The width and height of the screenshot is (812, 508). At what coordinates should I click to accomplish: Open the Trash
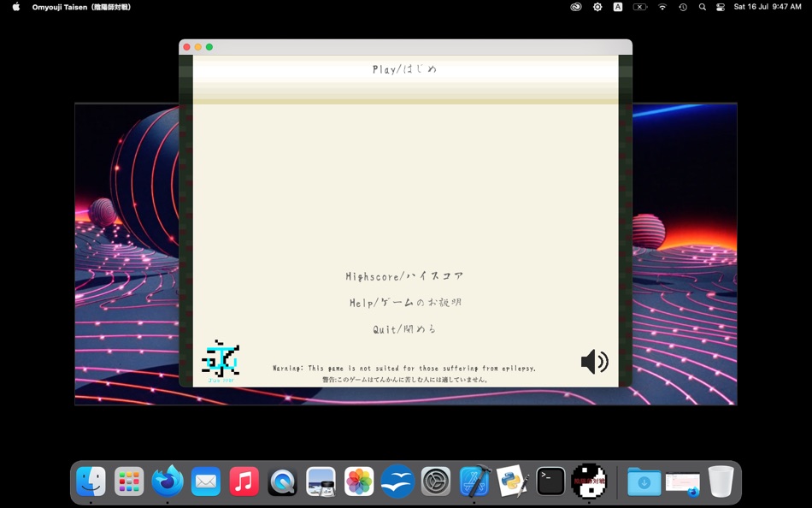721,481
